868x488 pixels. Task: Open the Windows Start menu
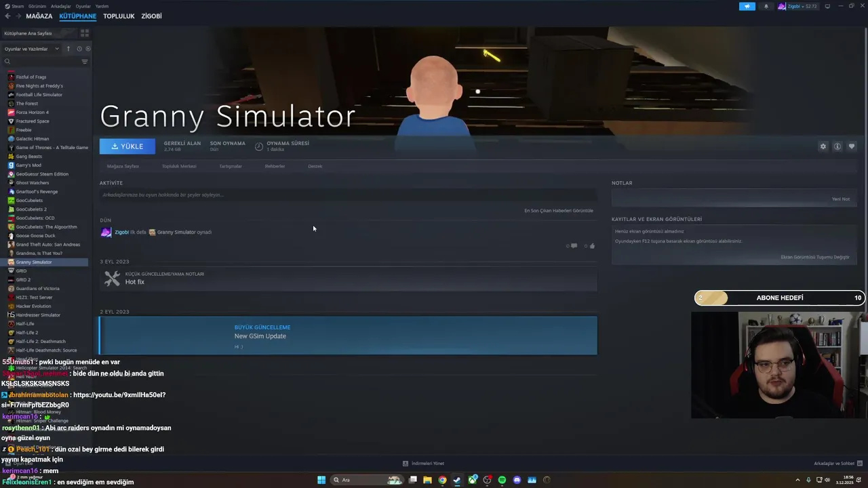tap(321, 480)
